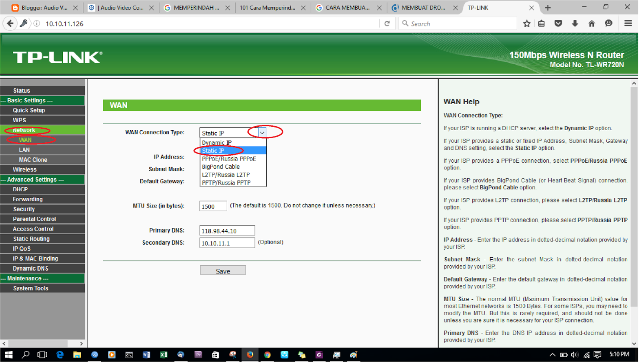Viewport: 640px width, 364px height.
Task: Go back using the browser back arrow
Action: (x=10, y=24)
